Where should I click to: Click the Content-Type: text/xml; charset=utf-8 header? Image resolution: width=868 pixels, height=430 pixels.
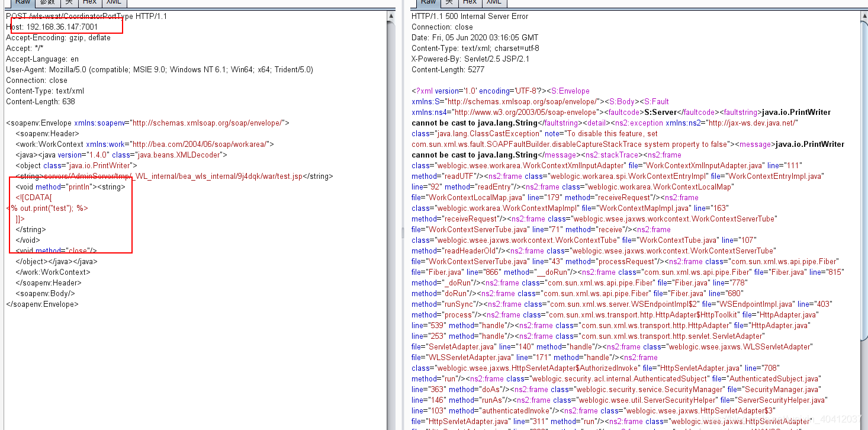pos(475,48)
